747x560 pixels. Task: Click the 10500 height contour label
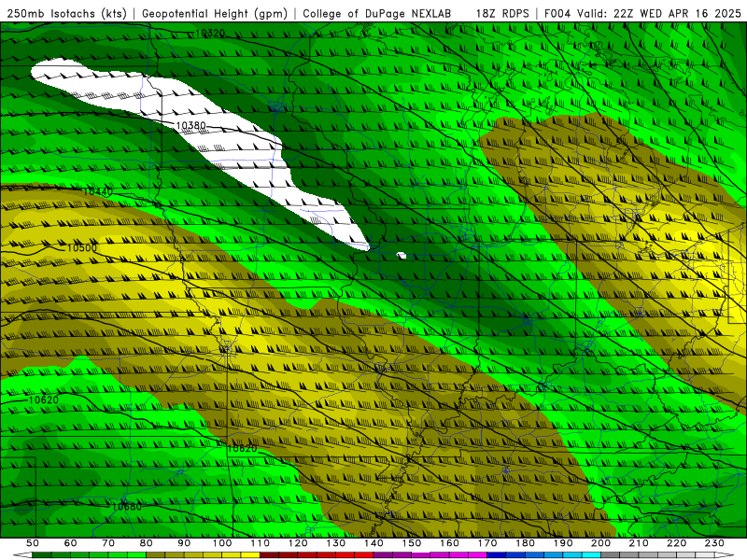[x=81, y=247]
